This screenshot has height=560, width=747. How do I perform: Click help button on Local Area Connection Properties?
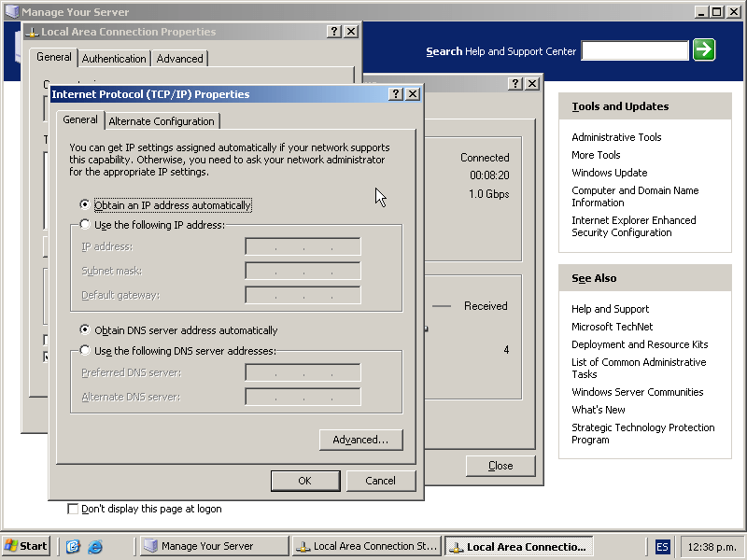point(334,32)
